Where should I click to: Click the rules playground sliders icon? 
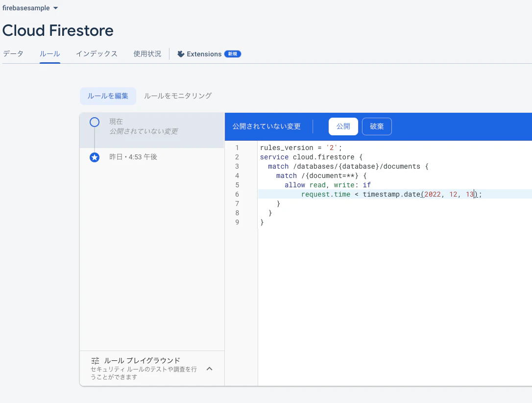pos(96,360)
